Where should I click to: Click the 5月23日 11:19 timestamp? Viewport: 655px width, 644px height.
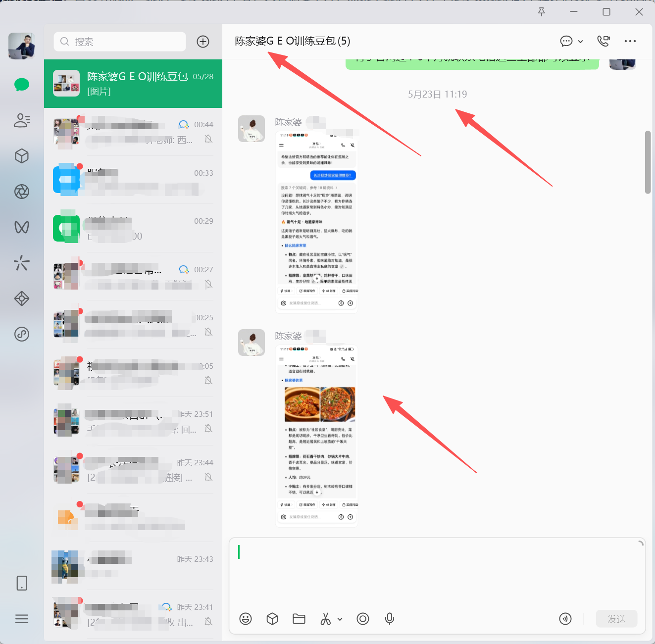[437, 94]
